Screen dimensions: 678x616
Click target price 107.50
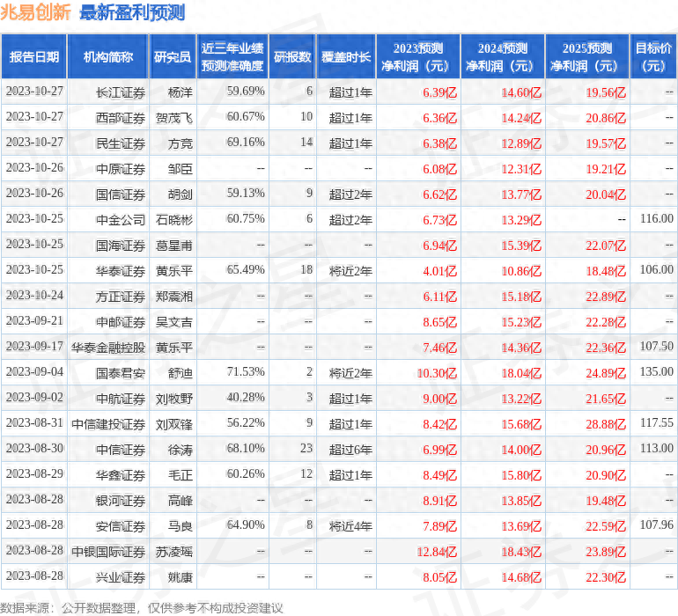[656, 346]
